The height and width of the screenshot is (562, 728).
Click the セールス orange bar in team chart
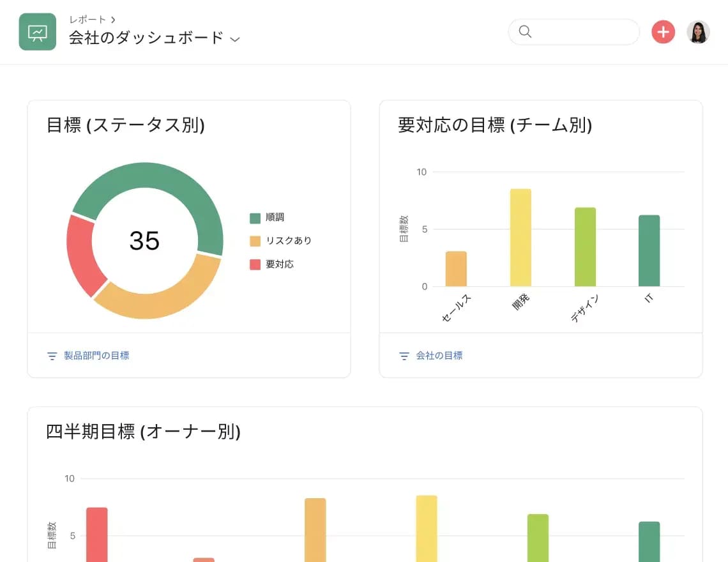click(456, 269)
